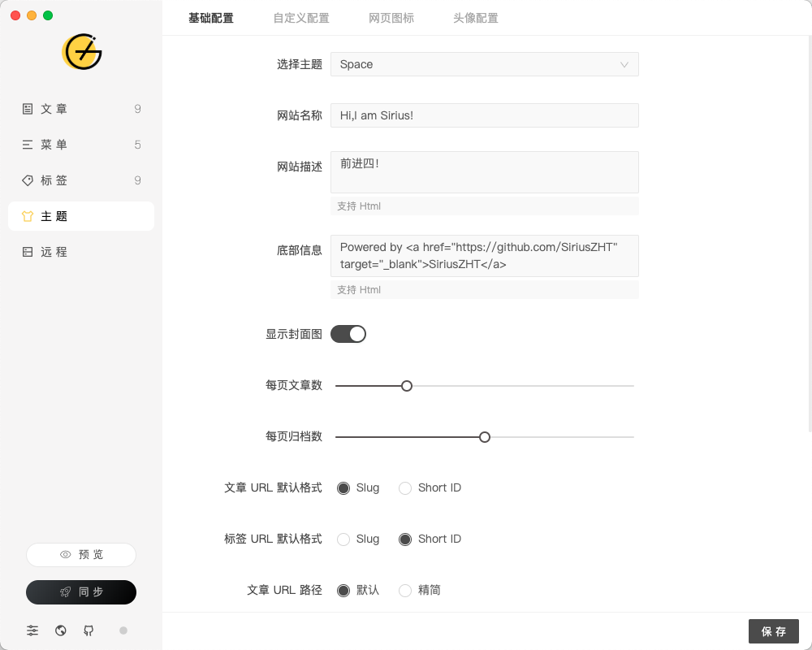Screen dimensions: 812x650
Task: Click the 同步 (sync) button
Action: pos(81,592)
